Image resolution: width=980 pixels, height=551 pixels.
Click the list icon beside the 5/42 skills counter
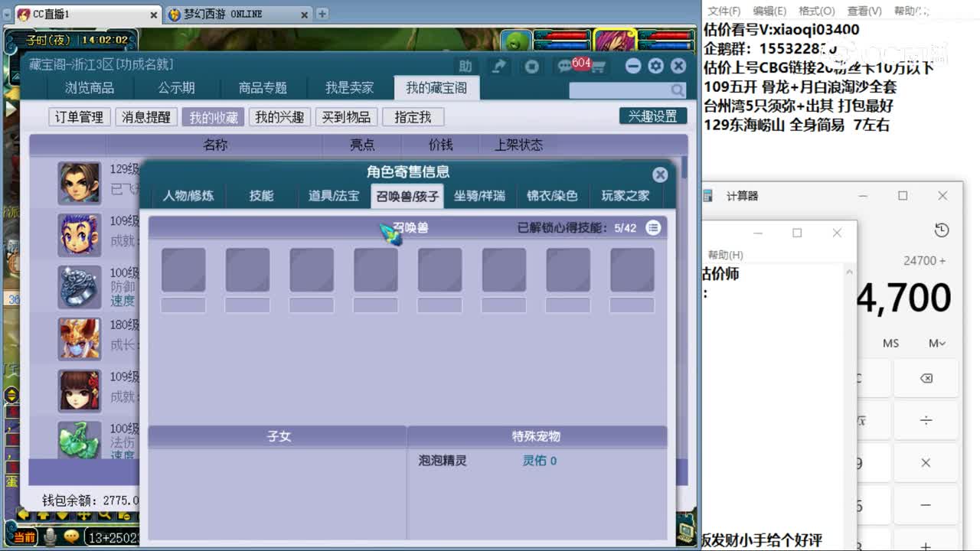tap(653, 227)
